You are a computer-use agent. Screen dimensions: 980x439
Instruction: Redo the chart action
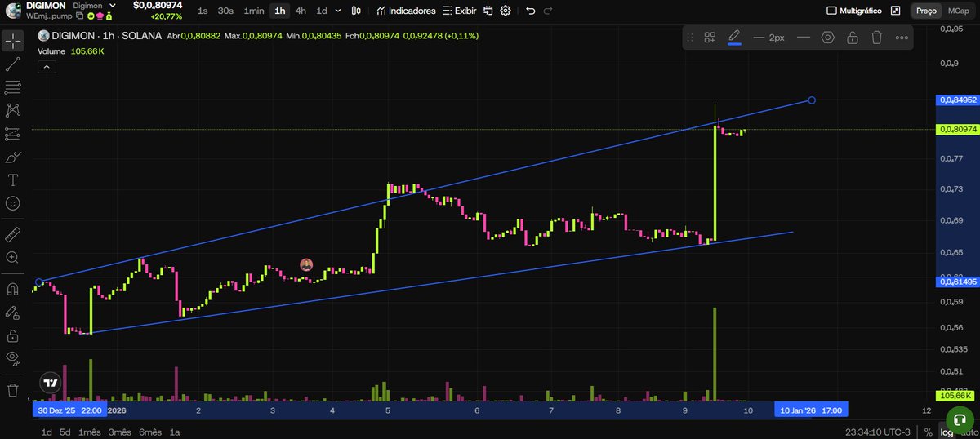coord(548,11)
